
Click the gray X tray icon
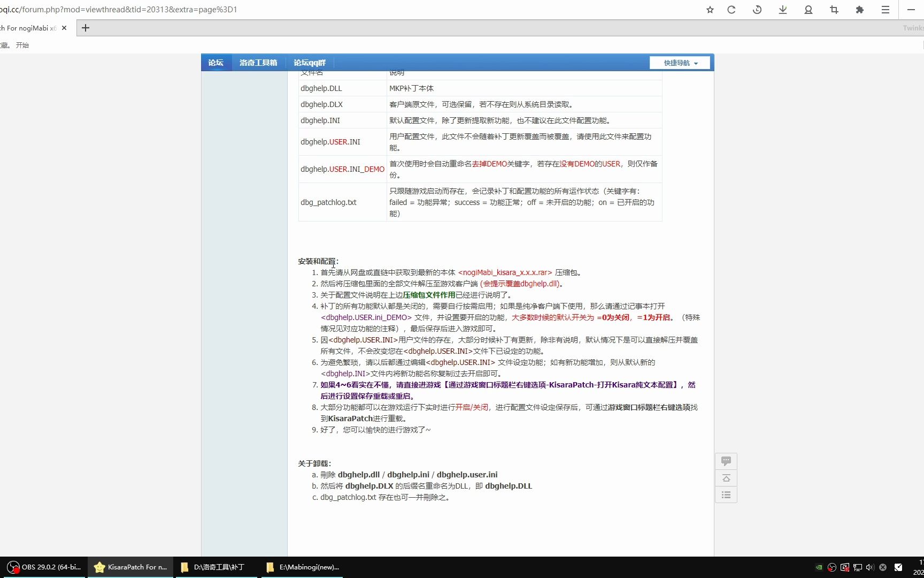(883, 567)
